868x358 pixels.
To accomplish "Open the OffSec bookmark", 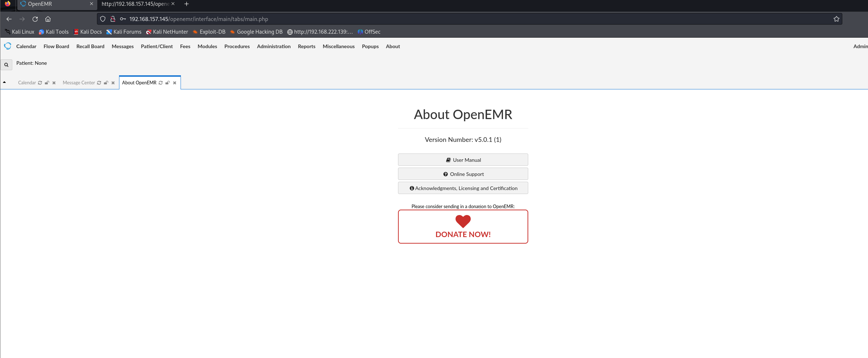I will [369, 32].
